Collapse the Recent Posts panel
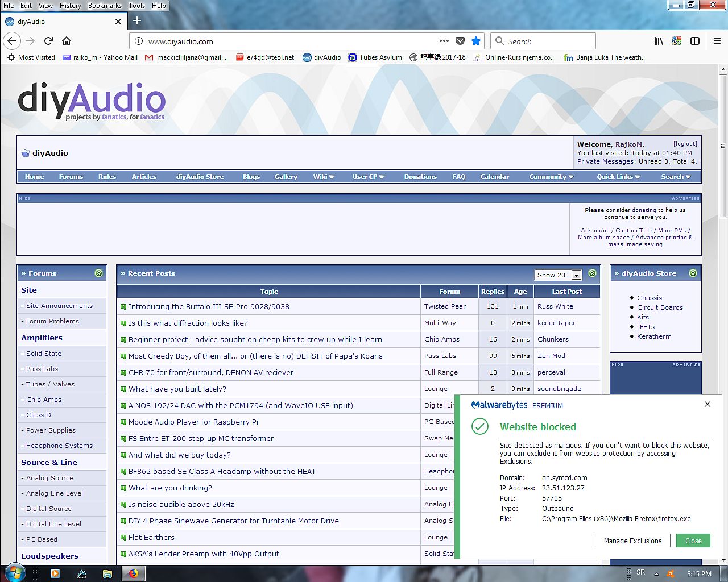The height and width of the screenshot is (582, 728). point(592,273)
